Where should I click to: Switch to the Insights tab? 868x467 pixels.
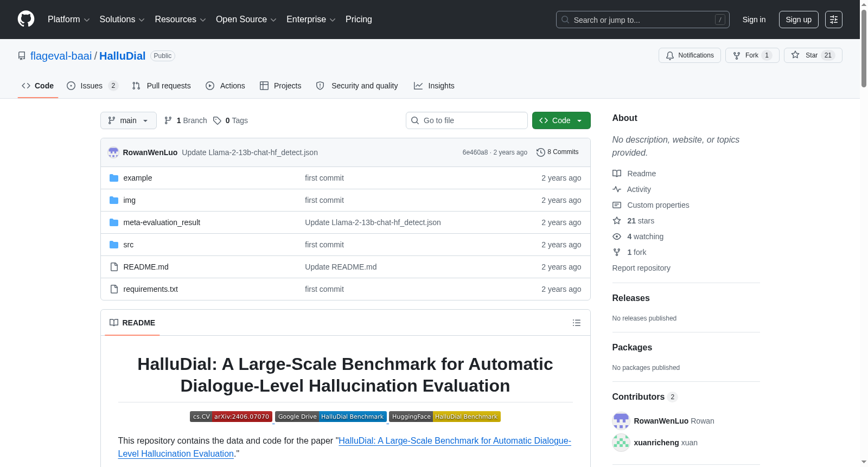point(434,86)
